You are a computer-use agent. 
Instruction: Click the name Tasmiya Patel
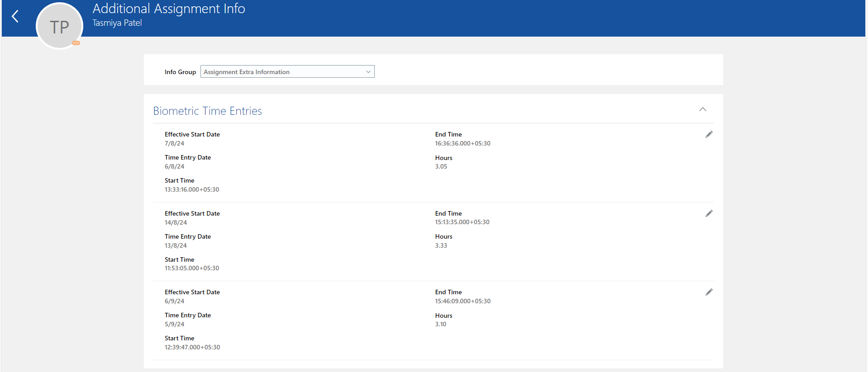[117, 23]
